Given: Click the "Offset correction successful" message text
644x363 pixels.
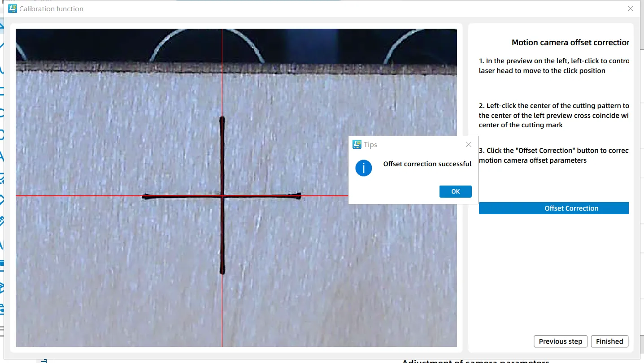Looking at the screenshot, I should tap(427, 164).
